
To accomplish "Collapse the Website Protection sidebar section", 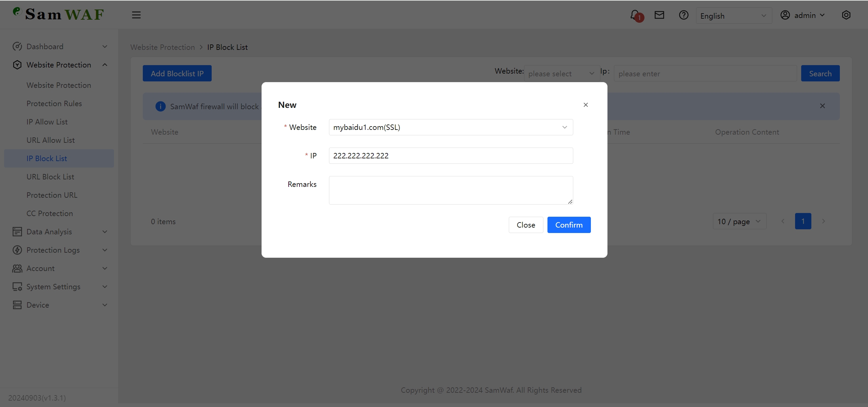I will pos(59,65).
